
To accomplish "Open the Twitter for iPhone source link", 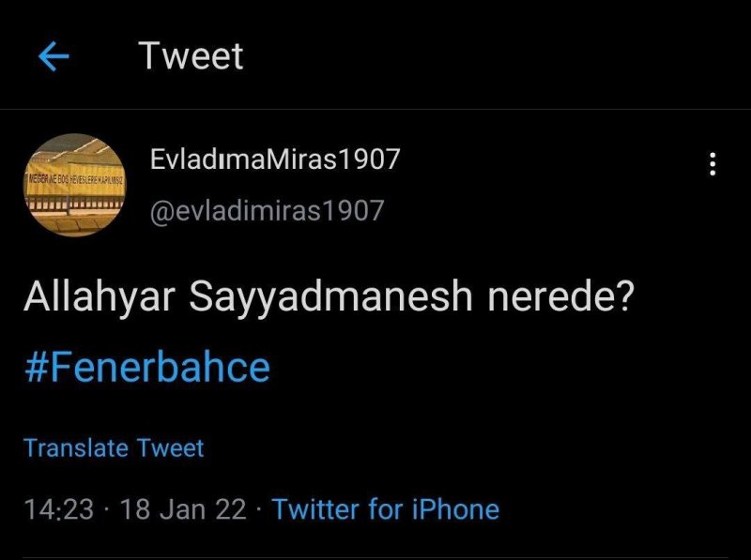I will tap(386, 509).
